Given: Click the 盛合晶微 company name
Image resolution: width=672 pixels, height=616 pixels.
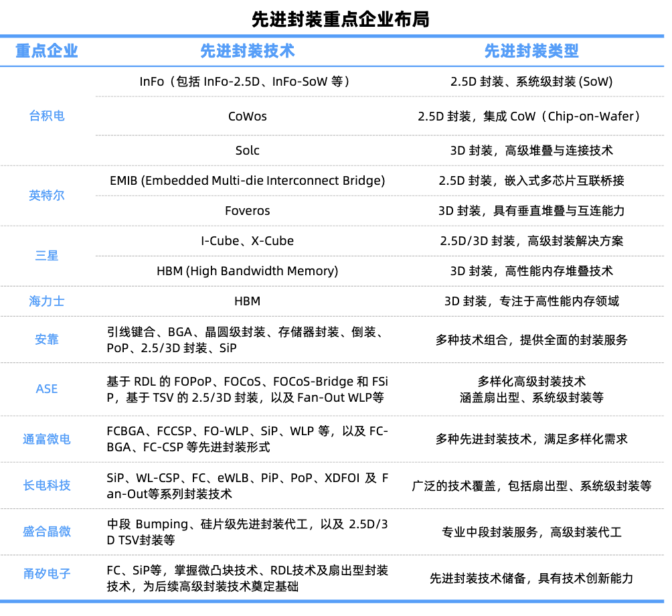Looking at the screenshot, I should pos(47,532).
